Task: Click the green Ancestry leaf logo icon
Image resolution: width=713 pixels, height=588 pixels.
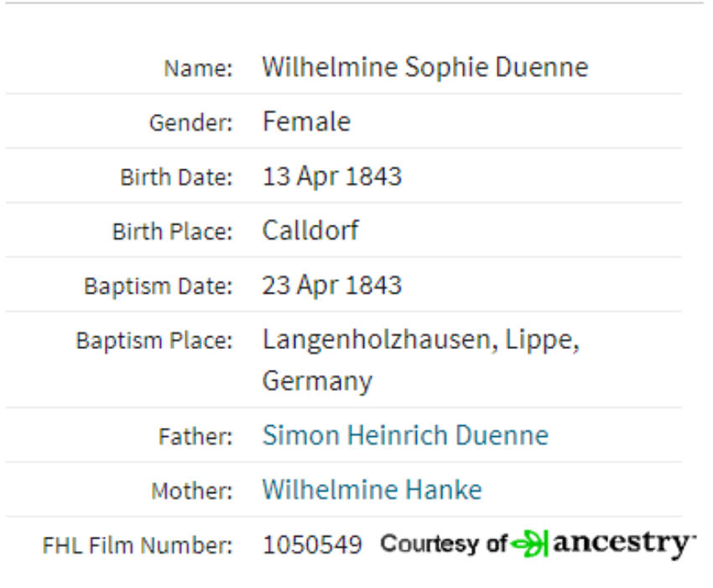Action: pos(529,544)
